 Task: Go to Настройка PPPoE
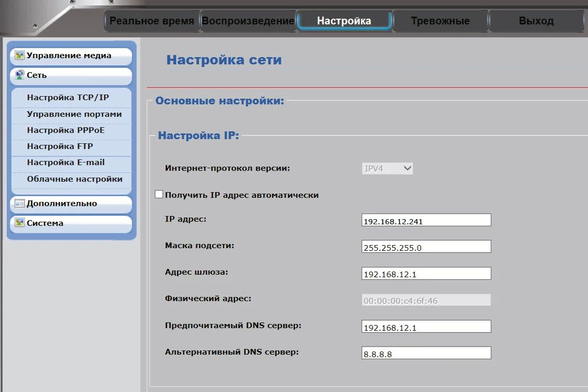65,130
